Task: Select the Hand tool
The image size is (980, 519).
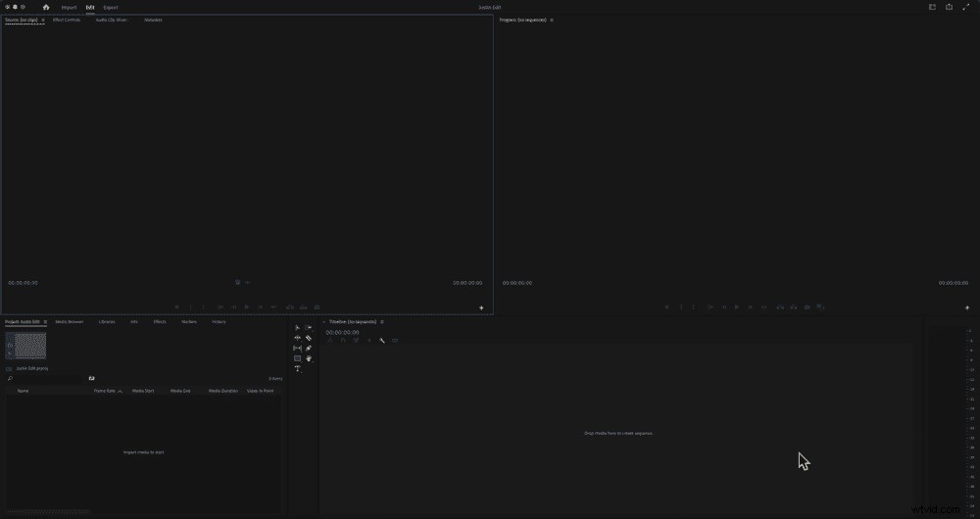Action: point(309,358)
